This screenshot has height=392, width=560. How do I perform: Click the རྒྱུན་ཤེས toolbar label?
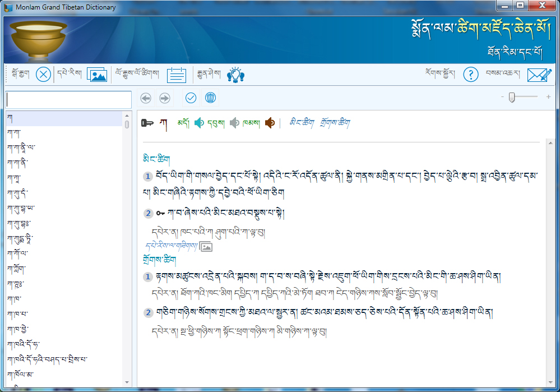(x=209, y=74)
